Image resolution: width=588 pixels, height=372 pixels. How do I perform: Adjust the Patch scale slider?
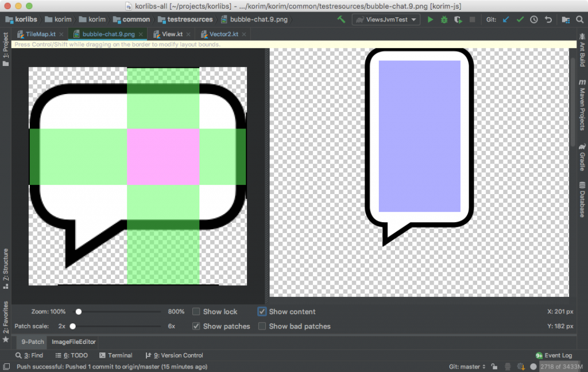(73, 325)
